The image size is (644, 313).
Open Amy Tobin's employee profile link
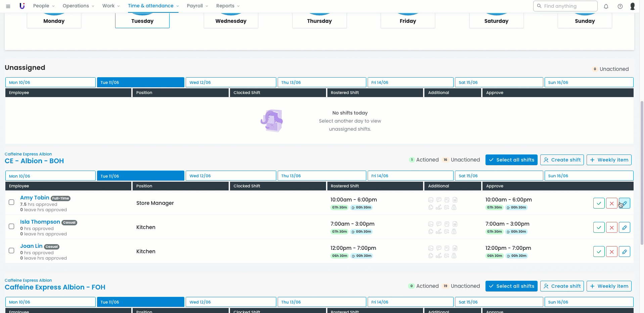pyautogui.click(x=35, y=197)
